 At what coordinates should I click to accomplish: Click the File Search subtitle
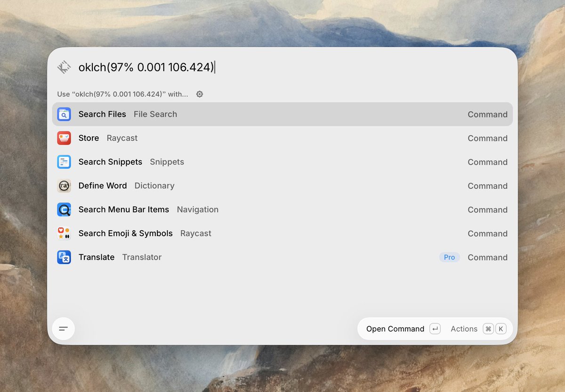155,114
